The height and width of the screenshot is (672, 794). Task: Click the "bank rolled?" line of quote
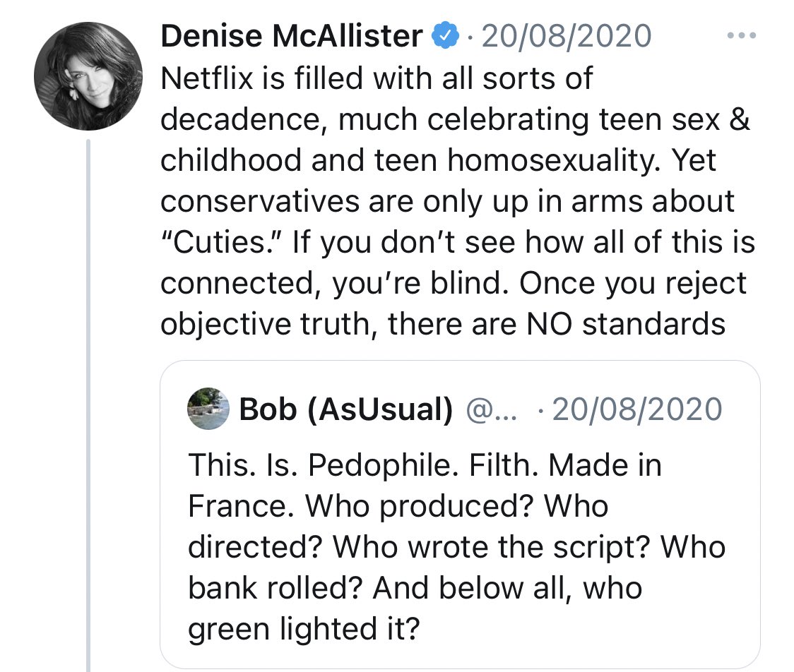pos(415,588)
